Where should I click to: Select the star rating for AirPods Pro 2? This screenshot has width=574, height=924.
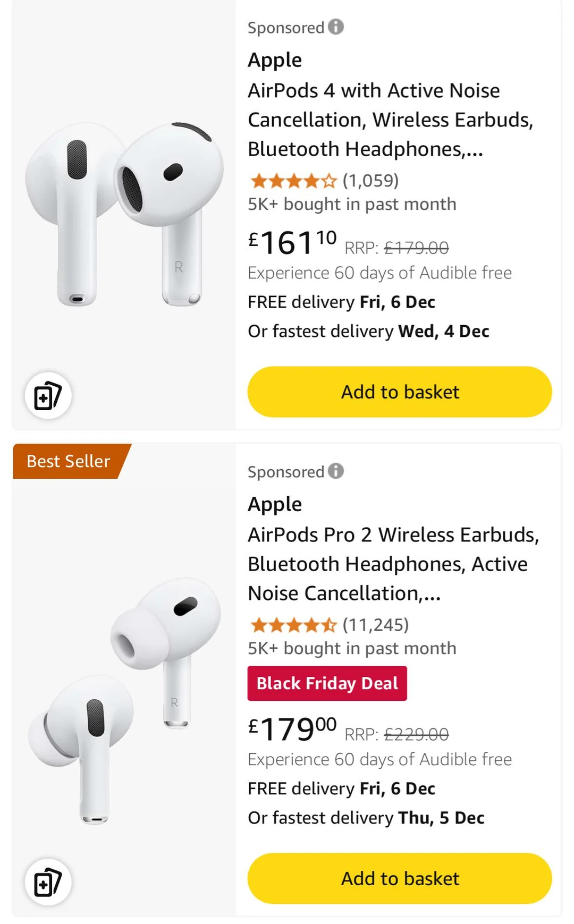click(x=292, y=625)
